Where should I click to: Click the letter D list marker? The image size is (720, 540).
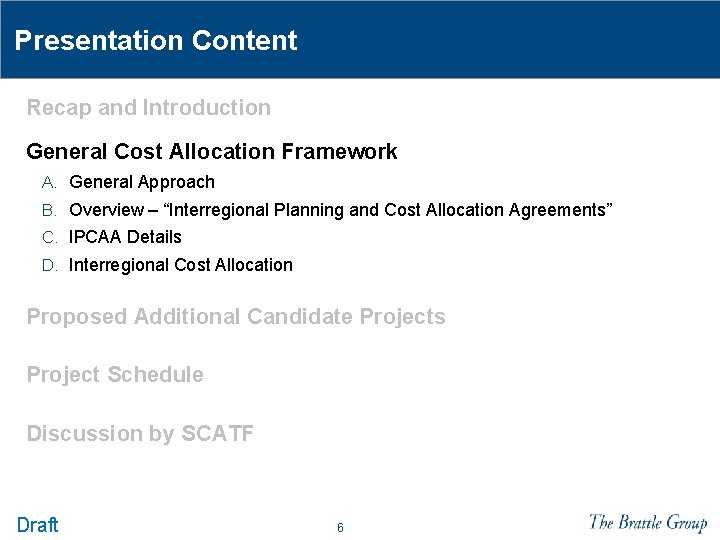(x=50, y=265)
